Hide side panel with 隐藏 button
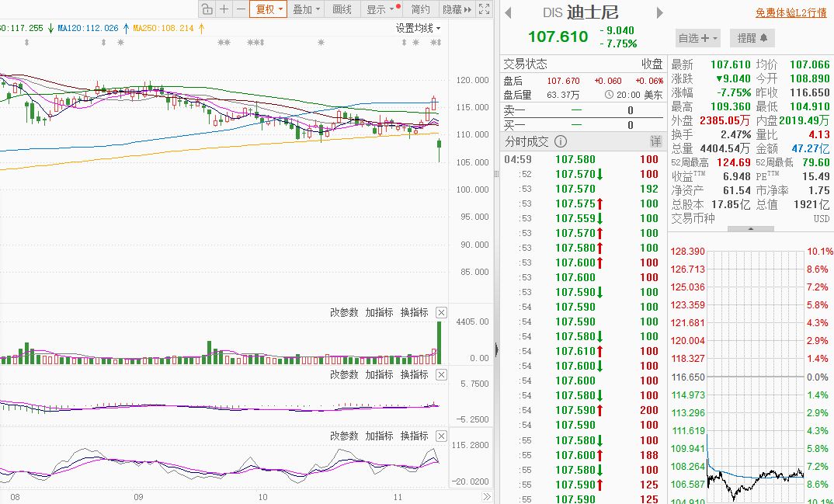This screenshot has height=504, width=834. point(457,9)
